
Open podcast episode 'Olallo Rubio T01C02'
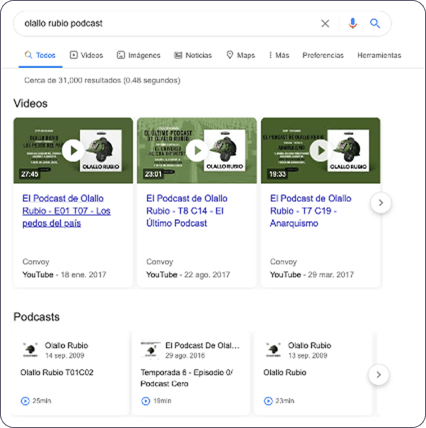57,372
